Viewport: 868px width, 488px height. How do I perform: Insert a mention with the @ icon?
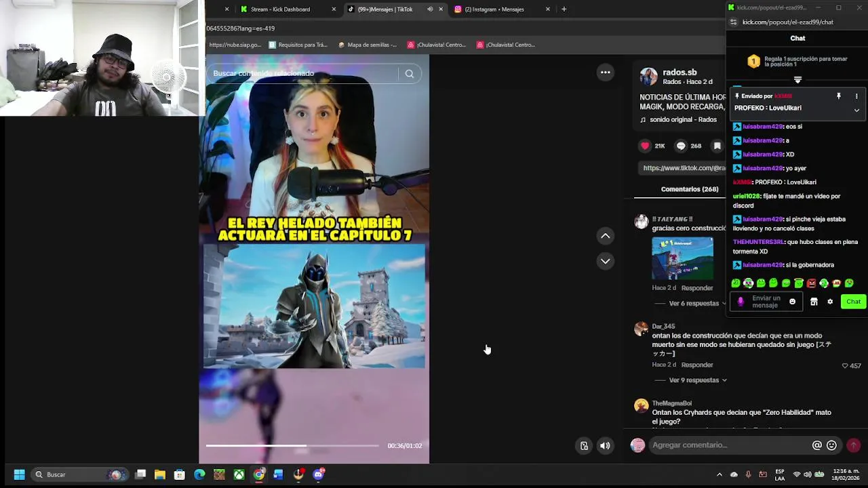(x=817, y=445)
